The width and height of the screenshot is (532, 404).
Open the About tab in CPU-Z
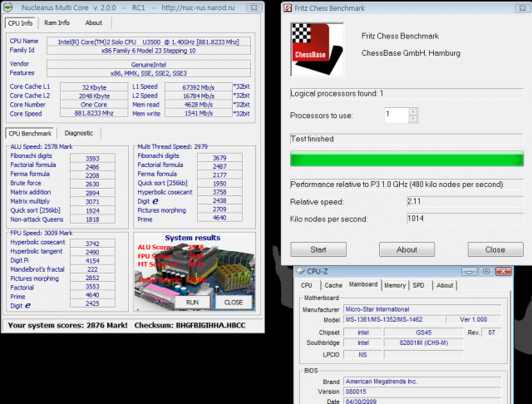[445, 285]
